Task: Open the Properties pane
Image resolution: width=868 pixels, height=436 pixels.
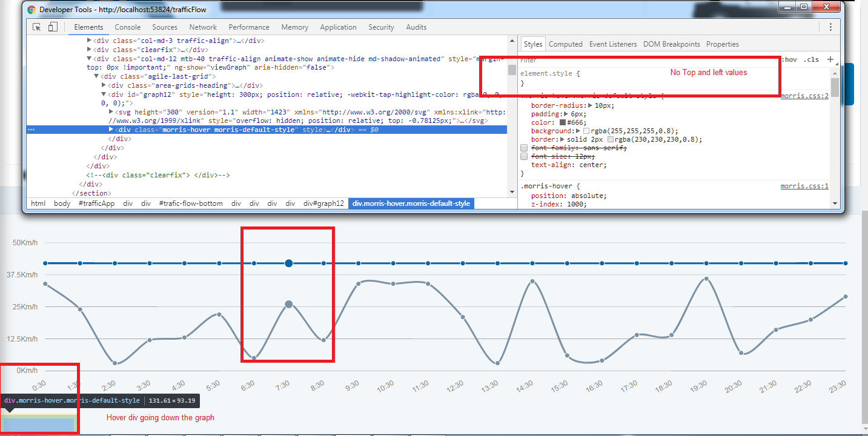Action: point(723,44)
